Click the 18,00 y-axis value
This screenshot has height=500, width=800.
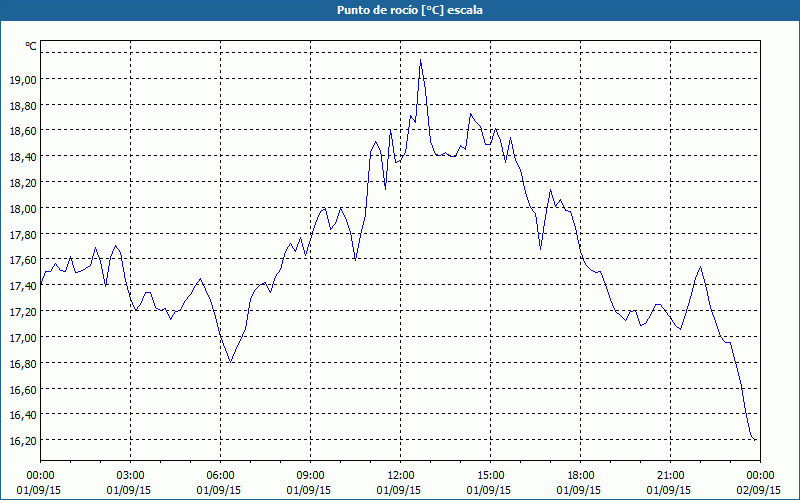(23, 208)
